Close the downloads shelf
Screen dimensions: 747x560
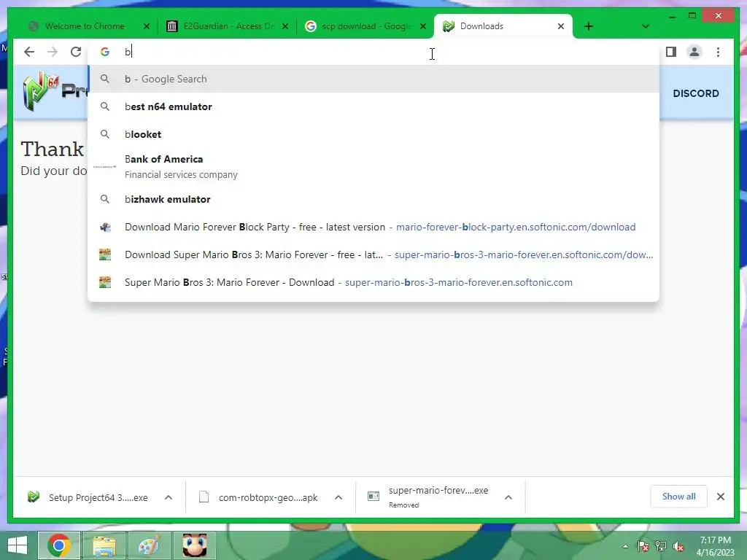click(x=720, y=497)
